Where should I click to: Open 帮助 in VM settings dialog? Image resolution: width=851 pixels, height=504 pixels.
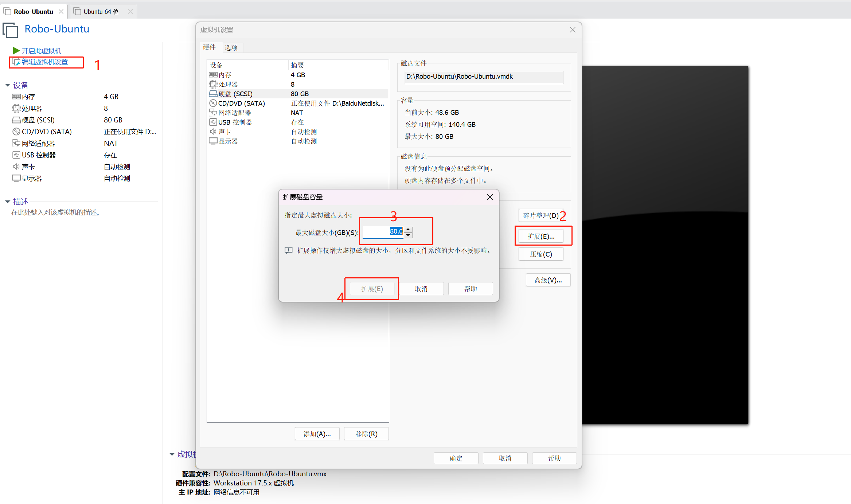[554, 458]
